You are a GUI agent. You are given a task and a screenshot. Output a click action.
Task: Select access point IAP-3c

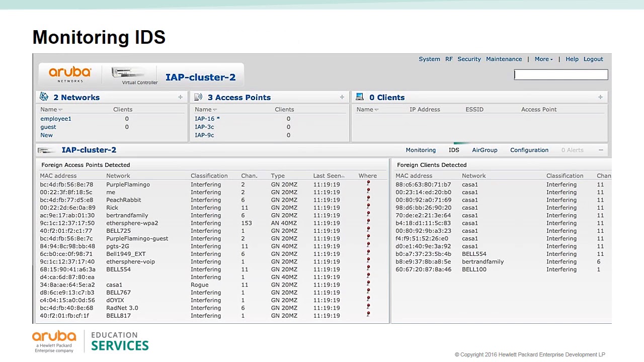[204, 127]
